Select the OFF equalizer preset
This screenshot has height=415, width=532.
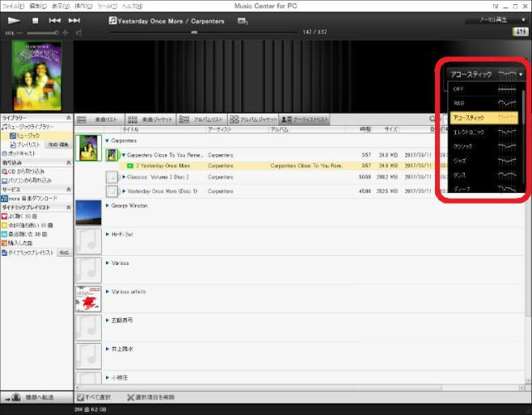click(x=484, y=89)
